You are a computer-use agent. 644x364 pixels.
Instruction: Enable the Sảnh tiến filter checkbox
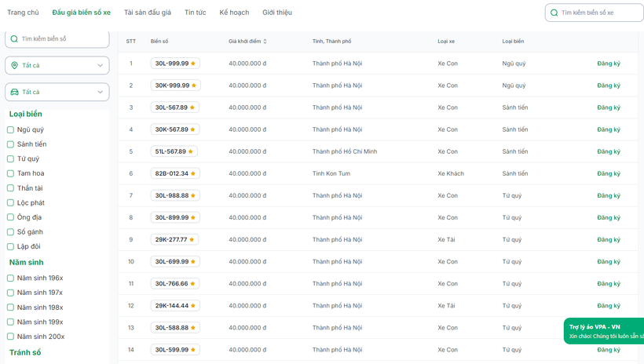point(10,144)
